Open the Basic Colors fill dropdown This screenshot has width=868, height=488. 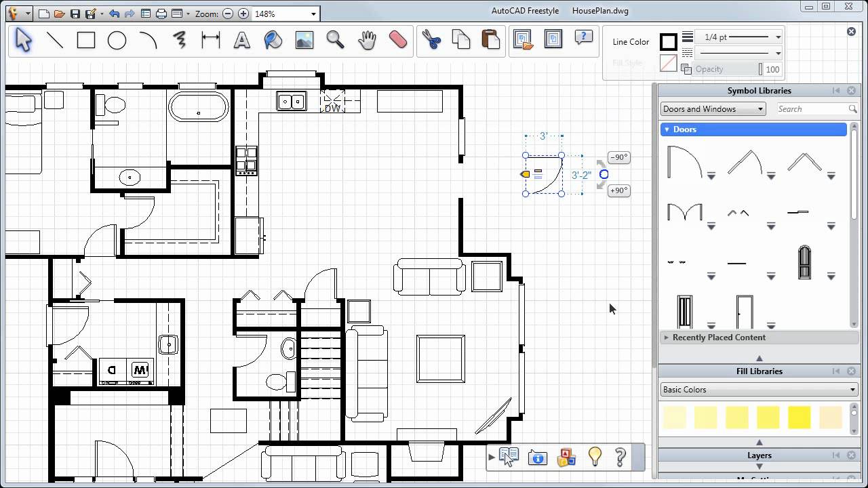(x=757, y=389)
